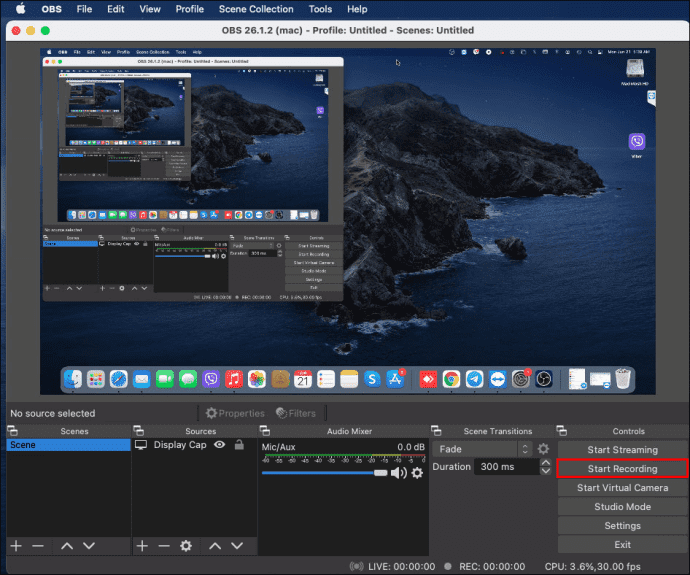Open the Profile menu

click(190, 9)
